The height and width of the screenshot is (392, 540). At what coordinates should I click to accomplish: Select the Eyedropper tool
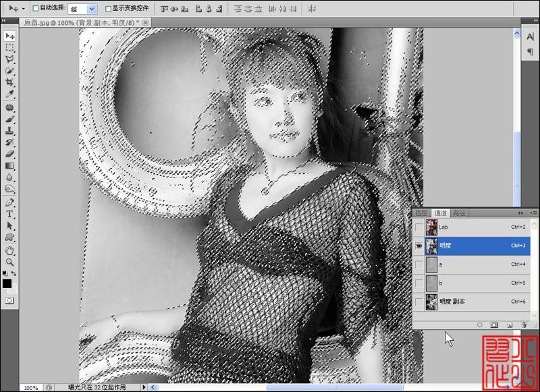9,94
